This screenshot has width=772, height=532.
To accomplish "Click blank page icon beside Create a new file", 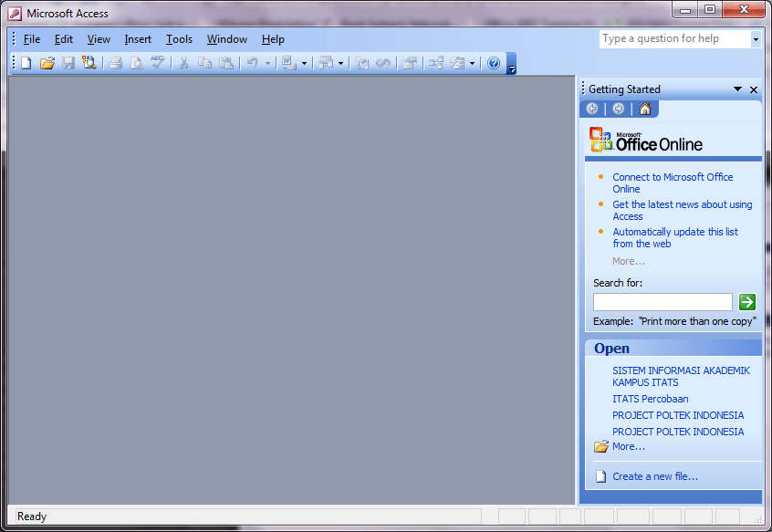I will pos(600,476).
